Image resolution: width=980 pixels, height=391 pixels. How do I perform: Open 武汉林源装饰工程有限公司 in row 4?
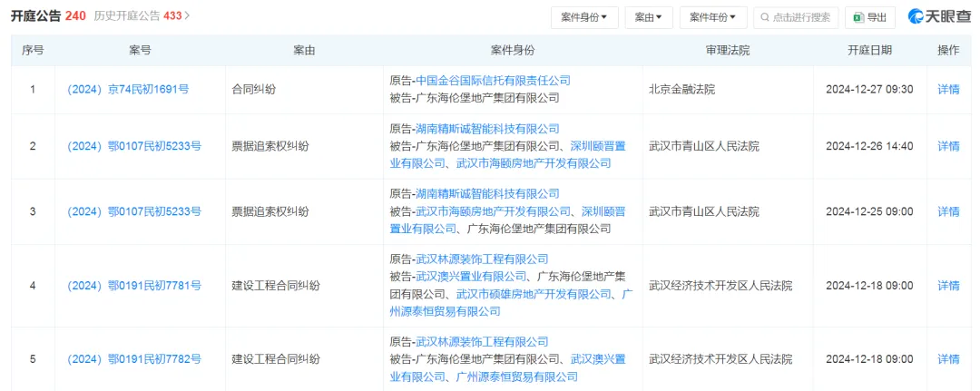tap(482, 259)
